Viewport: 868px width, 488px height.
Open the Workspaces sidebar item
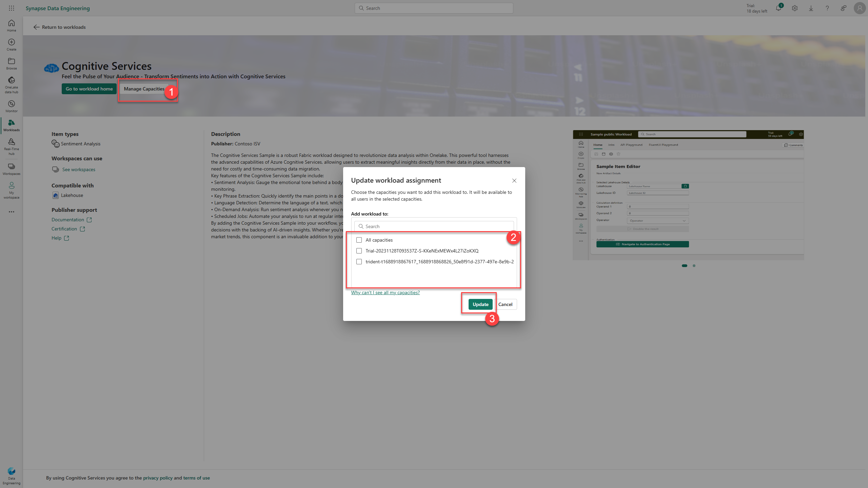(x=12, y=169)
